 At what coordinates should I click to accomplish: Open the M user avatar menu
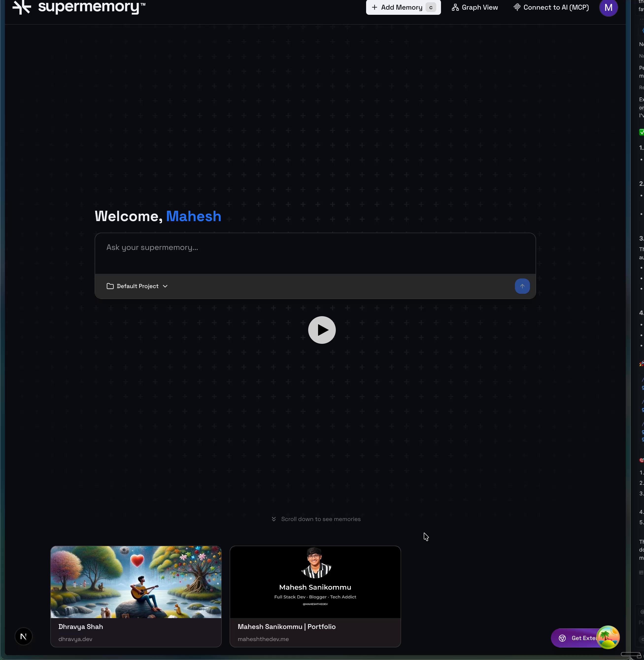(608, 7)
